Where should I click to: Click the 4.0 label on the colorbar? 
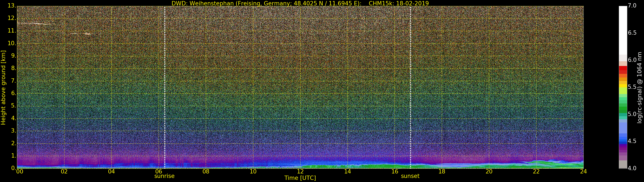pyautogui.click(x=632, y=168)
